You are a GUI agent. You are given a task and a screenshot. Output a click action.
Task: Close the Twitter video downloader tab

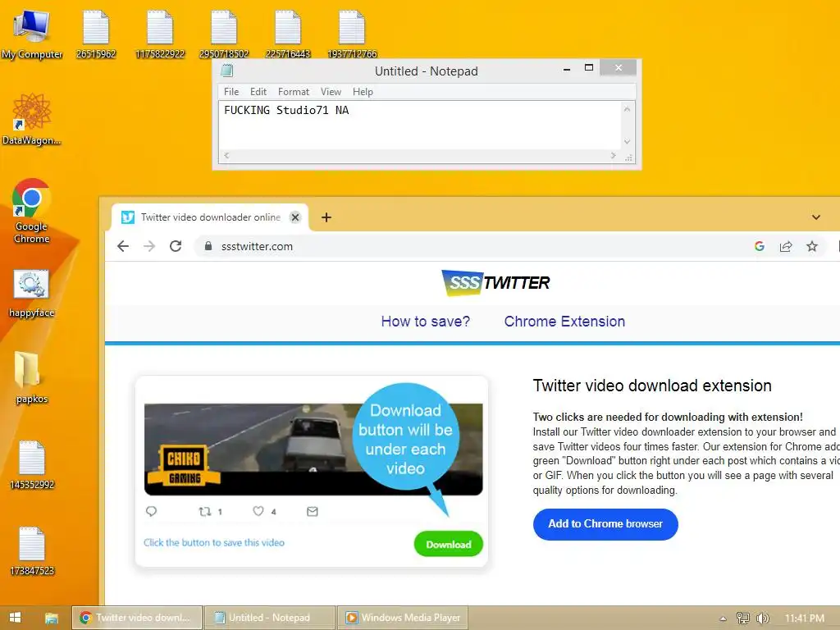[x=295, y=217]
